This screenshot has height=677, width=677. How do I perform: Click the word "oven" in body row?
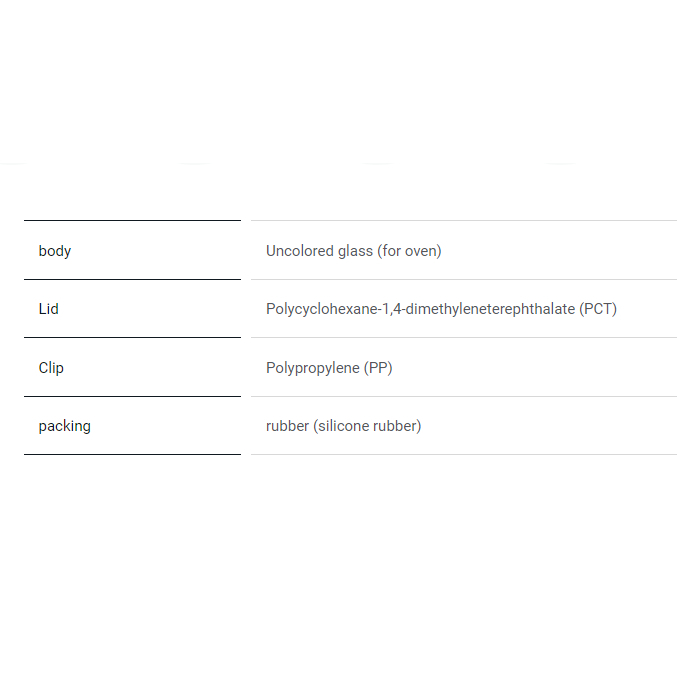click(419, 251)
